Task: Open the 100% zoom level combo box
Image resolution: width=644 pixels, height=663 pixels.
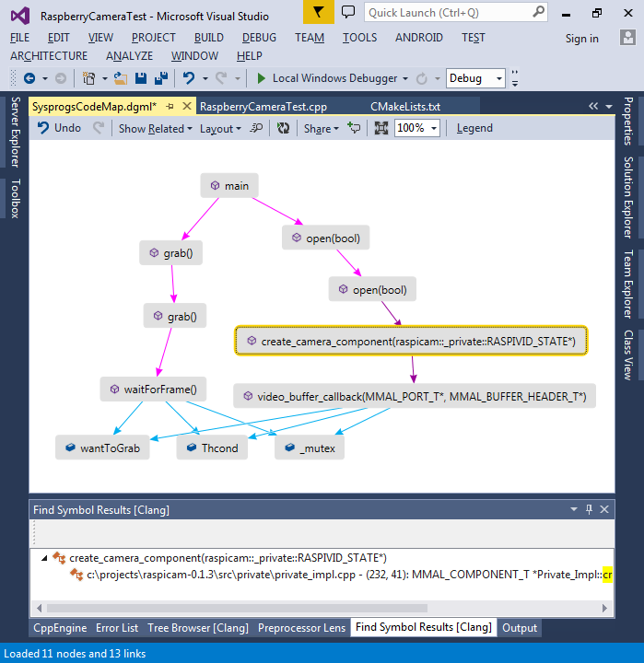Action: (417, 128)
